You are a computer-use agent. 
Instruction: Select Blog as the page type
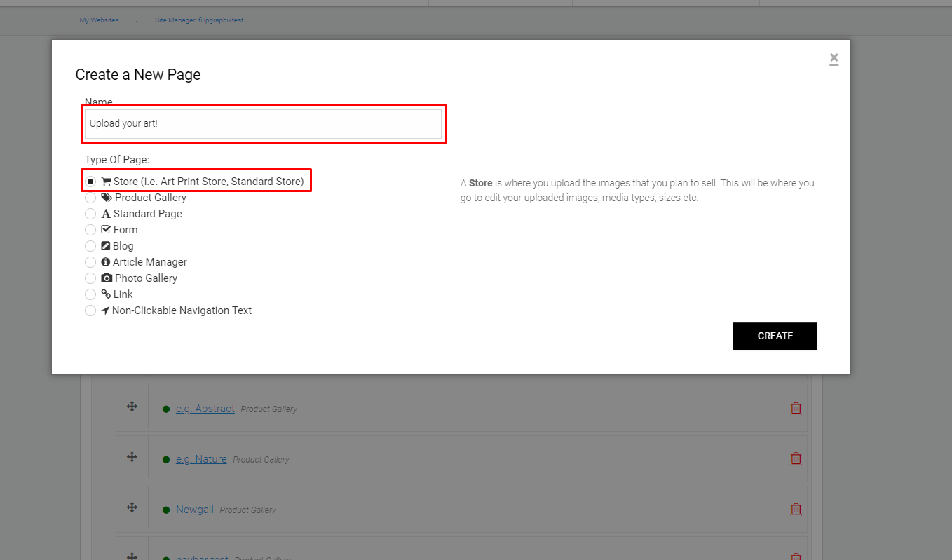point(90,246)
